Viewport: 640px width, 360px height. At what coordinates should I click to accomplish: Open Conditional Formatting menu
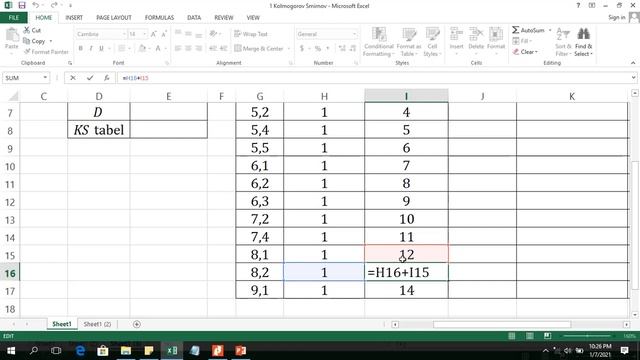[379, 42]
